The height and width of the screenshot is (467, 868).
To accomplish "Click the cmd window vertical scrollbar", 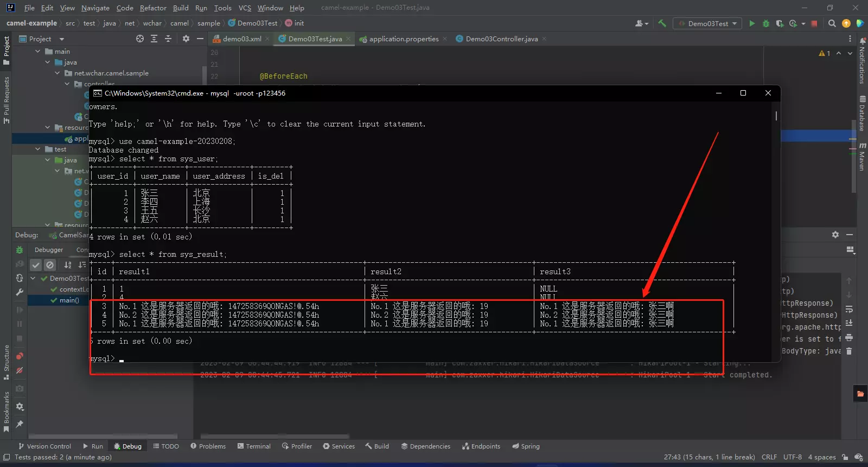I will pos(776,116).
